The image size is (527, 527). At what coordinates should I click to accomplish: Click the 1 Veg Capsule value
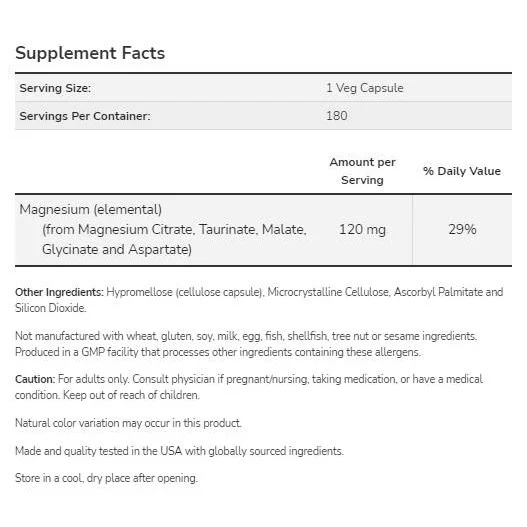pos(365,88)
